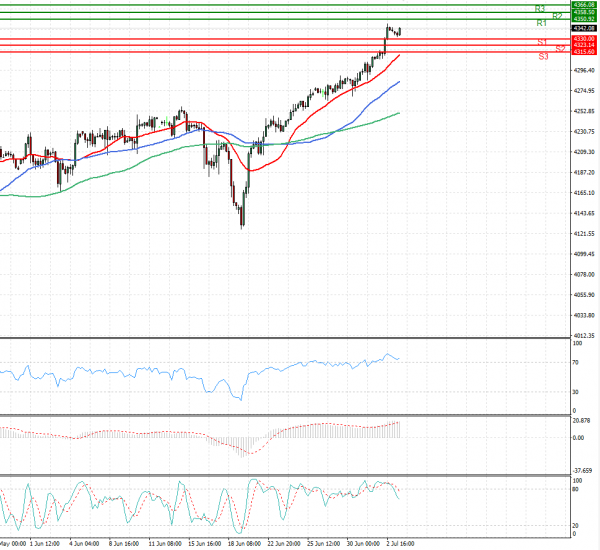600x550 pixels.
Task: Click the RSI panel 70 level label
Action: click(575, 362)
